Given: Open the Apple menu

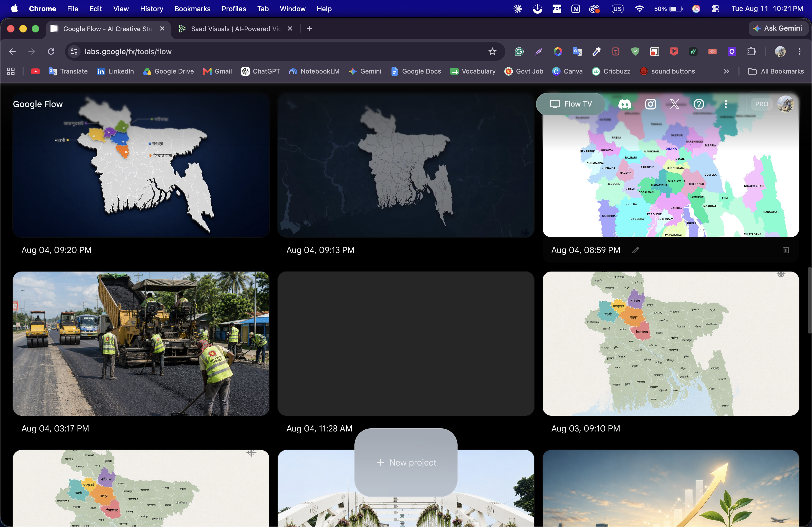Looking at the screenshot, I should (14, 9).
